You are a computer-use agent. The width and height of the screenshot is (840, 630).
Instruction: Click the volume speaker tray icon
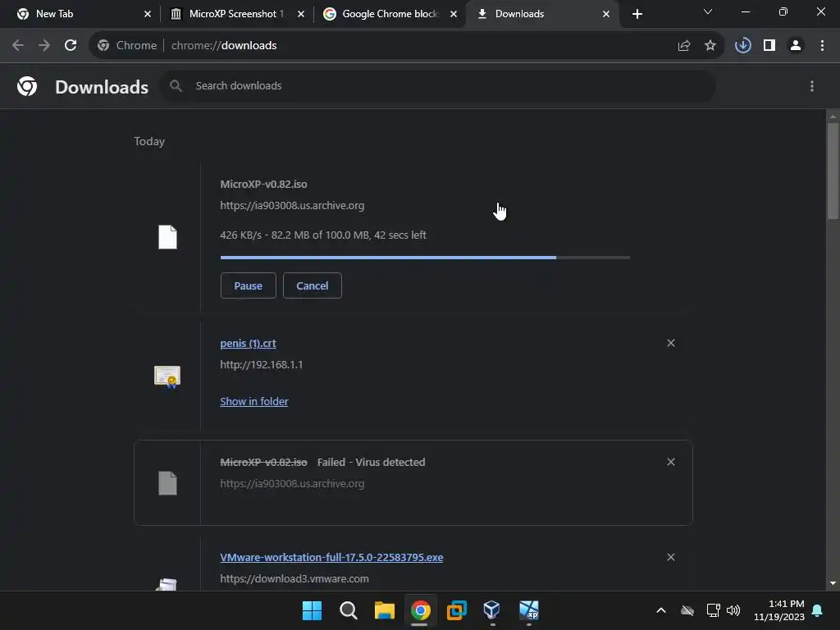click(733, 610)
